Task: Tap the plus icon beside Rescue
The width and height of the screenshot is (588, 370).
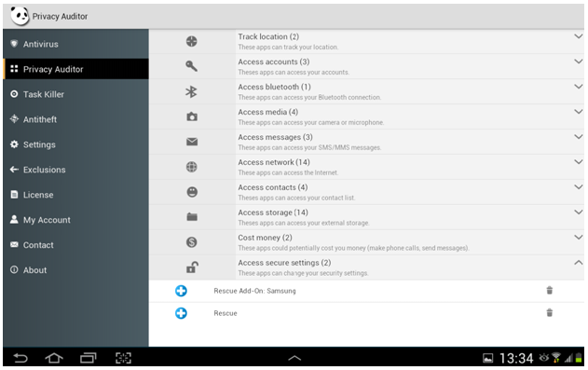Action: click(x=181, y=313)
